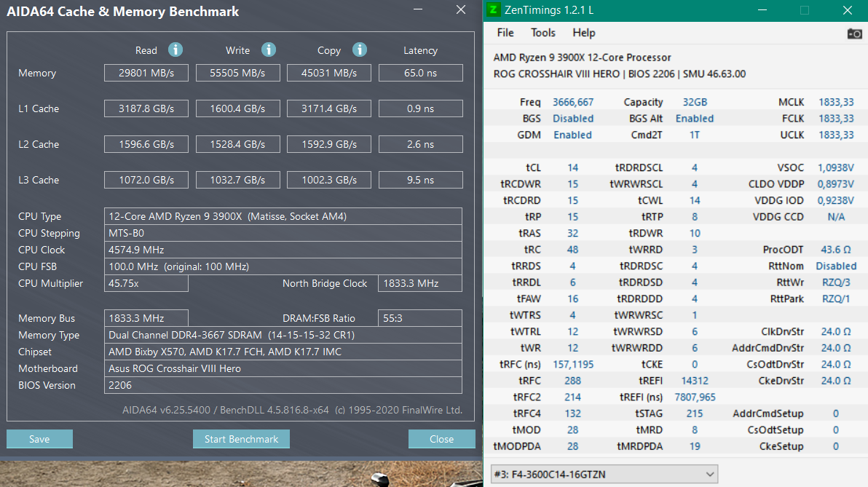Screen dimensions: 868x487
Task: Click Start Benchmark button
Action: point(241,439)
